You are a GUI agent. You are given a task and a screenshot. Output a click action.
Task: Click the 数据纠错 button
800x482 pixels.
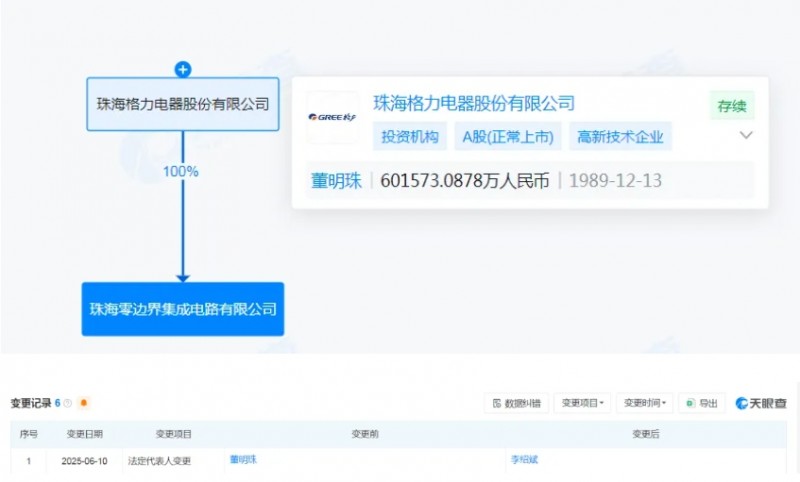point(516,403)
